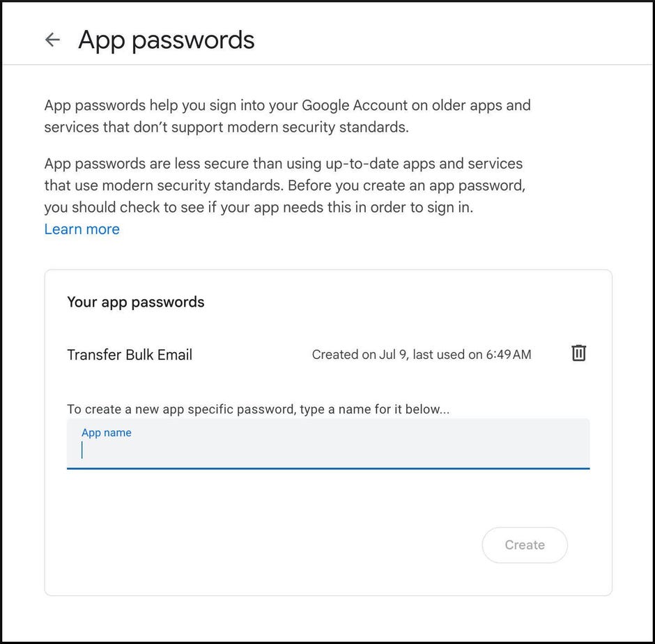Image resolution: width=655 pixels, height=644 pixels.
Task: Select the Transfer Bulk Email entry
Action: pyautogui.click(x=129, y=355)
